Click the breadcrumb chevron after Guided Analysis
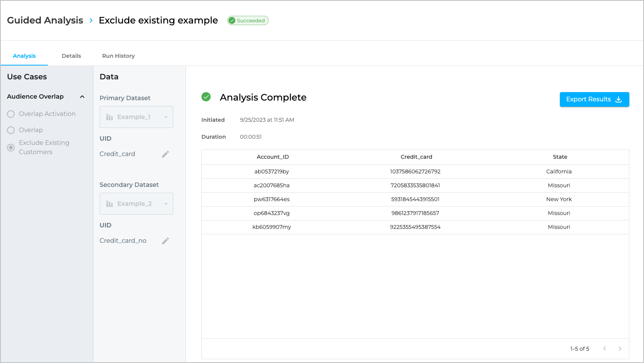This screenshot has height=363, width=644. point(91,20)
